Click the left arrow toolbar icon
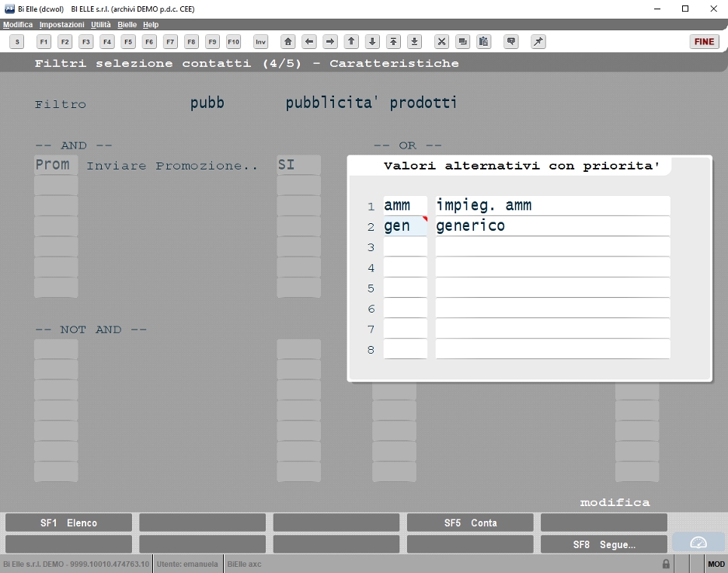Image resolution: width=728 pixels, height=573 pixels. [309, 42]
